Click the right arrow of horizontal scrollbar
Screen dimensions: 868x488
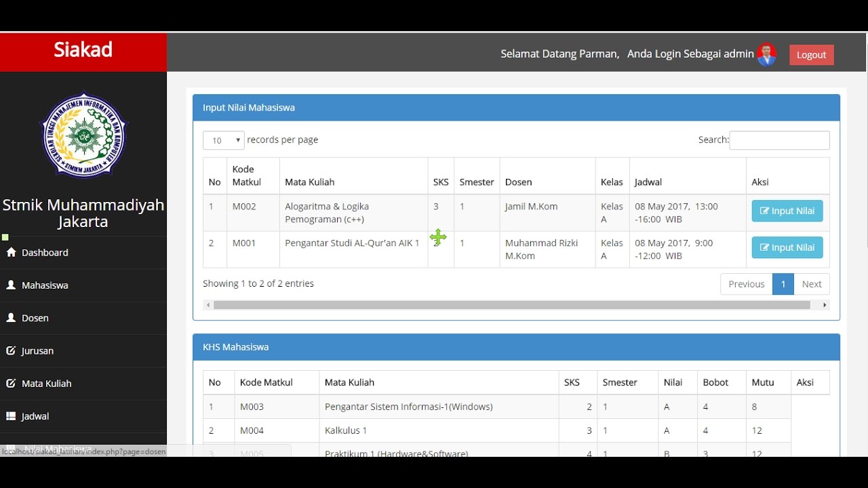click(825, 305)
